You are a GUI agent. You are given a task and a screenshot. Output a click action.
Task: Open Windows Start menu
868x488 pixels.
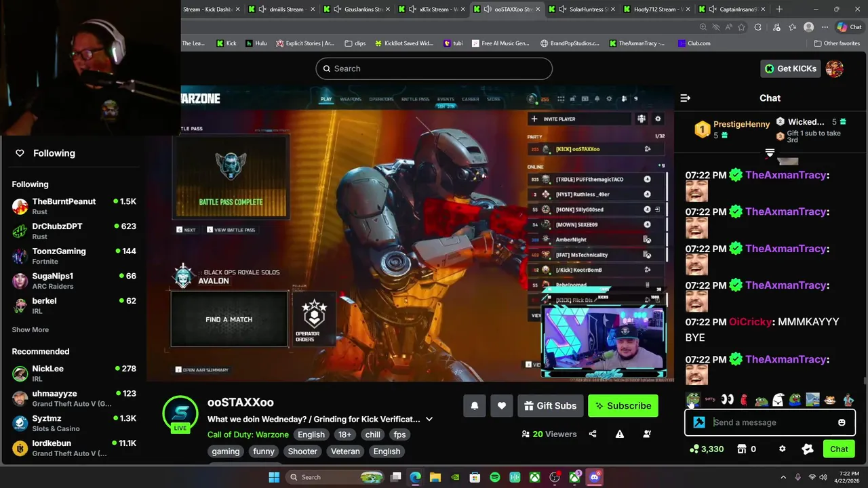274,477
